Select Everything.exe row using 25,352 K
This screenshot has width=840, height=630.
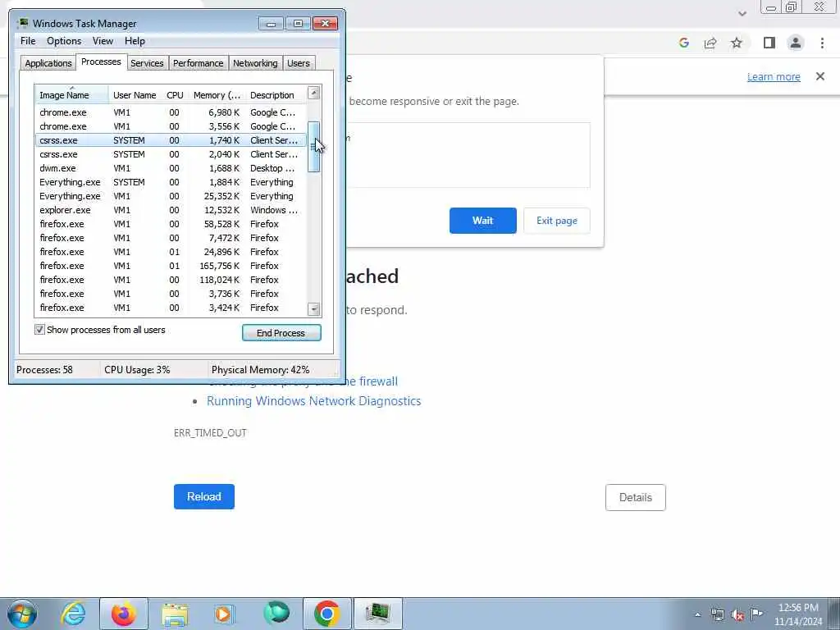(x=171, y=196)
